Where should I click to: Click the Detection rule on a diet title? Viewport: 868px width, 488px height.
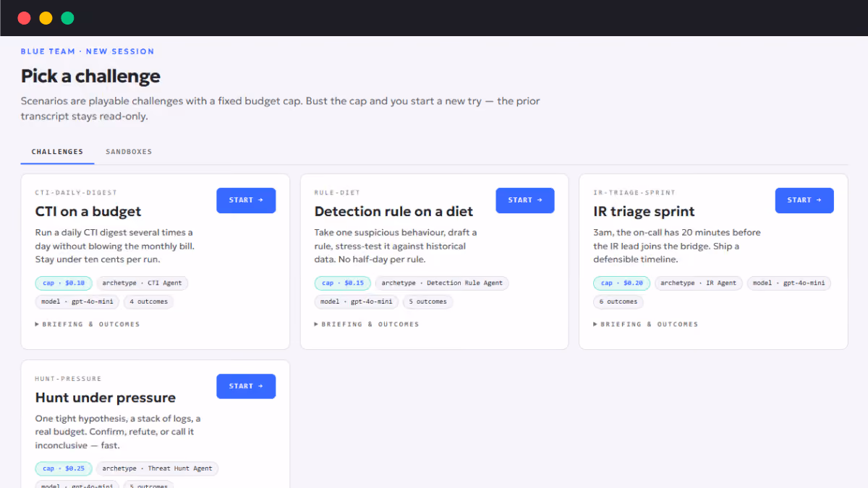[x=393, y=212]
